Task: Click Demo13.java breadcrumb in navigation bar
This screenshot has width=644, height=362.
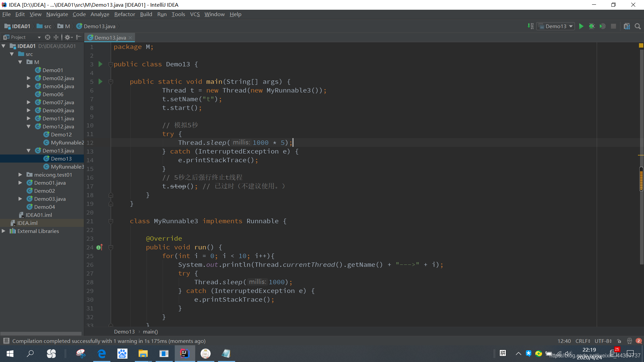Action: tap(96, 26)
